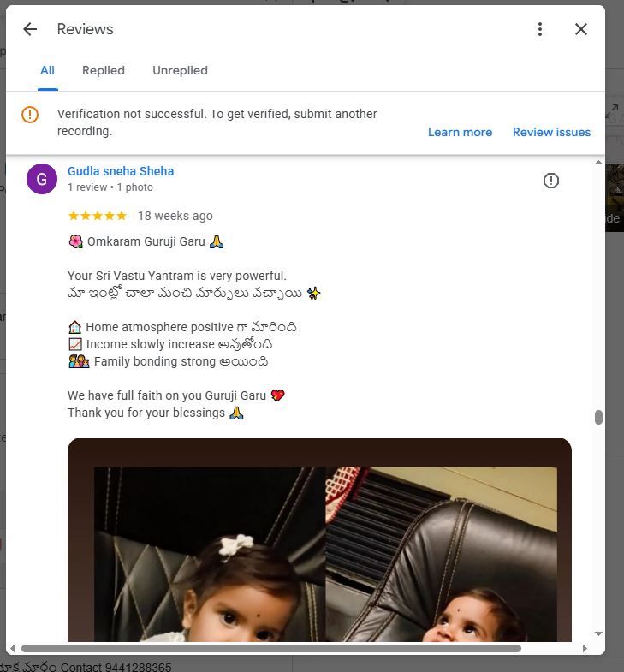This screenshot has width=624, height=672.
Task: Open the three-dot more options menu
Action: (x=540, y=29)
